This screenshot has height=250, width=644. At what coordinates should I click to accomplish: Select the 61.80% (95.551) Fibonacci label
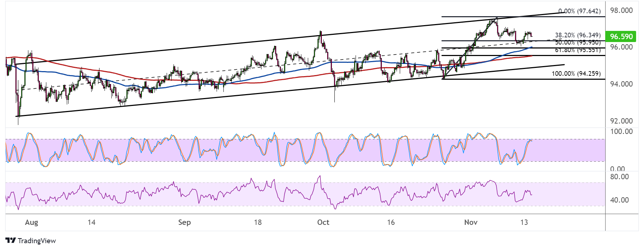coord(578,50)
